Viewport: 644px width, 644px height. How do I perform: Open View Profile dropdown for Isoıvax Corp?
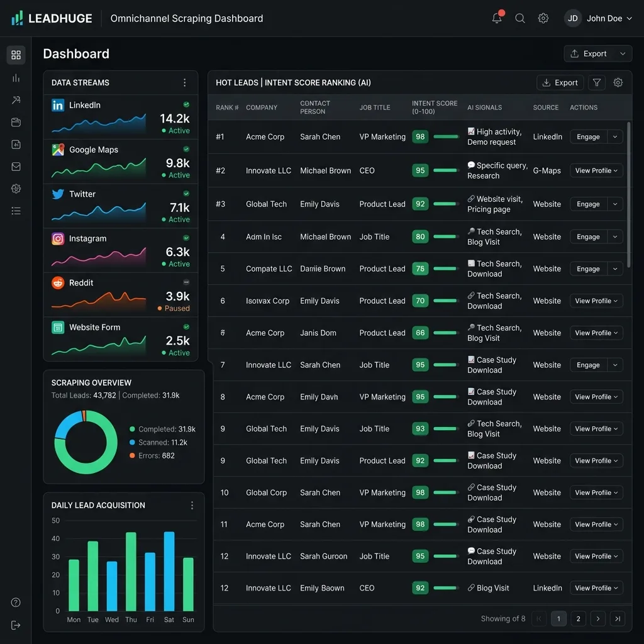pyautogui.click(x=596, y=301)
